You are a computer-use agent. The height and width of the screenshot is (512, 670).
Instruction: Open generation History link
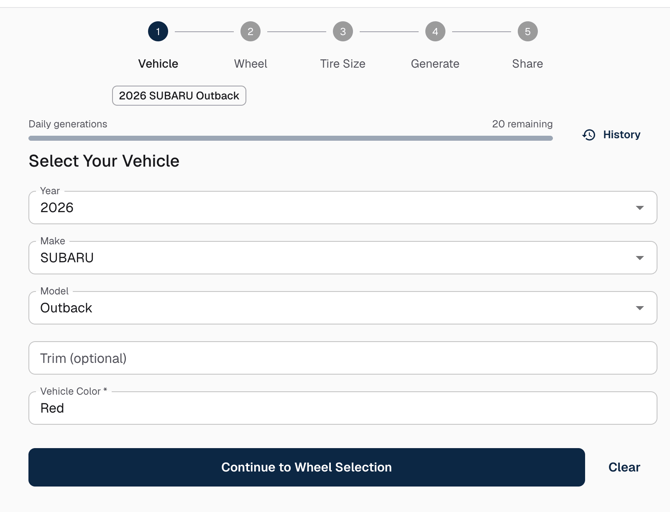click(x=611, y=135)
